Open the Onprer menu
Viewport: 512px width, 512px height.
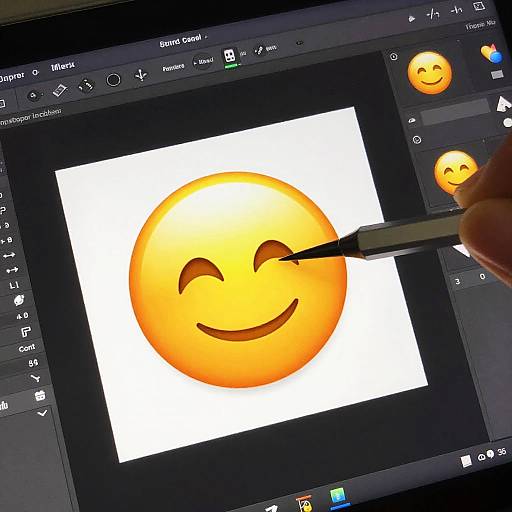click(x=12, y=78)
